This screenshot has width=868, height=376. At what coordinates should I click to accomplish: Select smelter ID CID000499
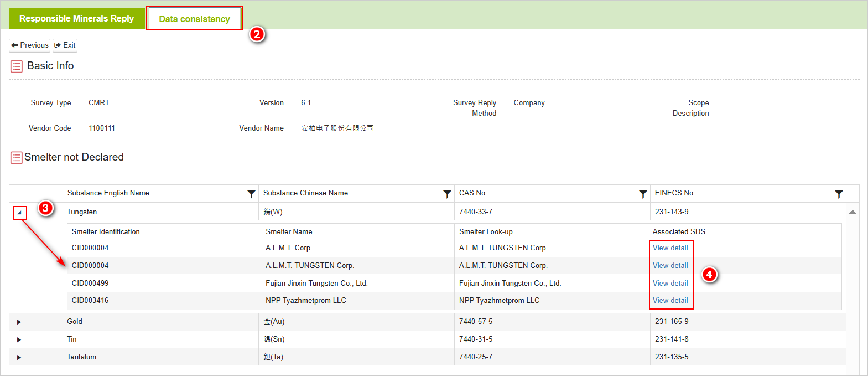point(90,283)
